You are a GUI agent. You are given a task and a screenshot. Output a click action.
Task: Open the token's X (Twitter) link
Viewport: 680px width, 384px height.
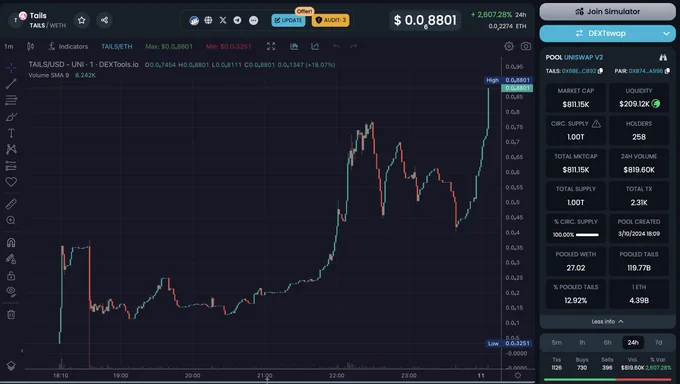[x=223, y=20]
